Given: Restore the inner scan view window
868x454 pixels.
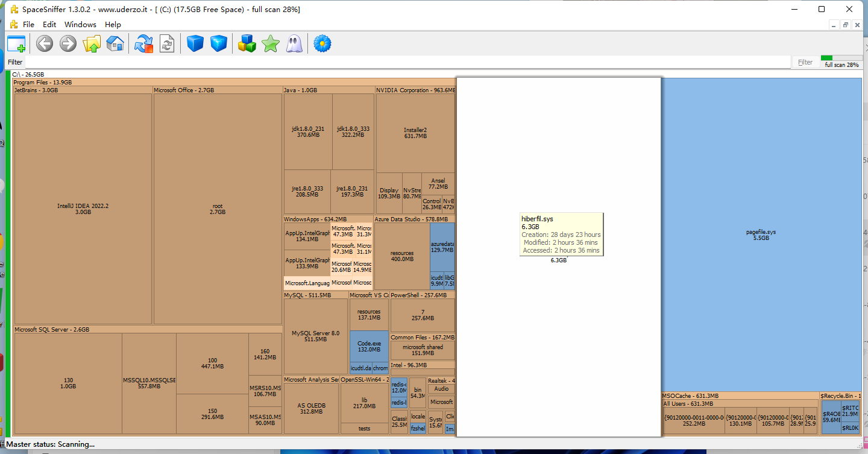Looking at the screenshot, I should 846,25.
